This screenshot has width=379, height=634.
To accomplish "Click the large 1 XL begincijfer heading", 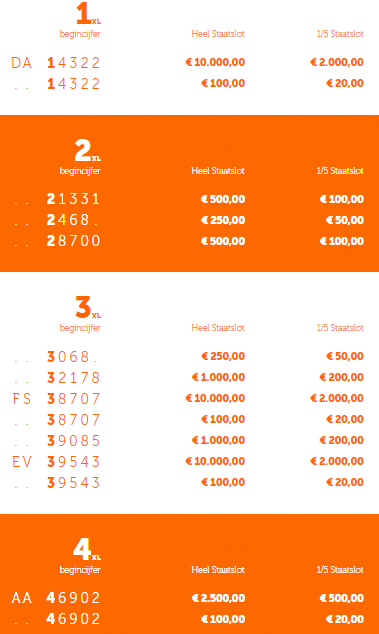I will (88, 14).
